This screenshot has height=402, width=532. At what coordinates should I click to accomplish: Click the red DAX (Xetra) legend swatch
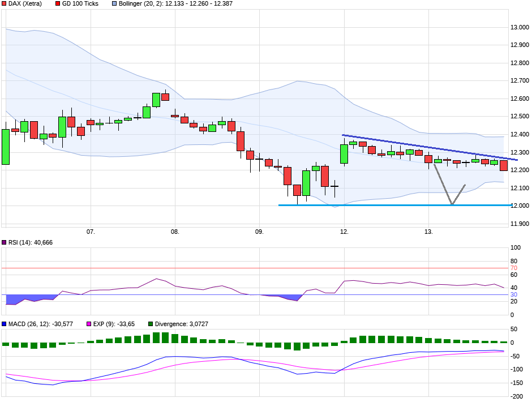pyautogui.click(x=4, y=4)
